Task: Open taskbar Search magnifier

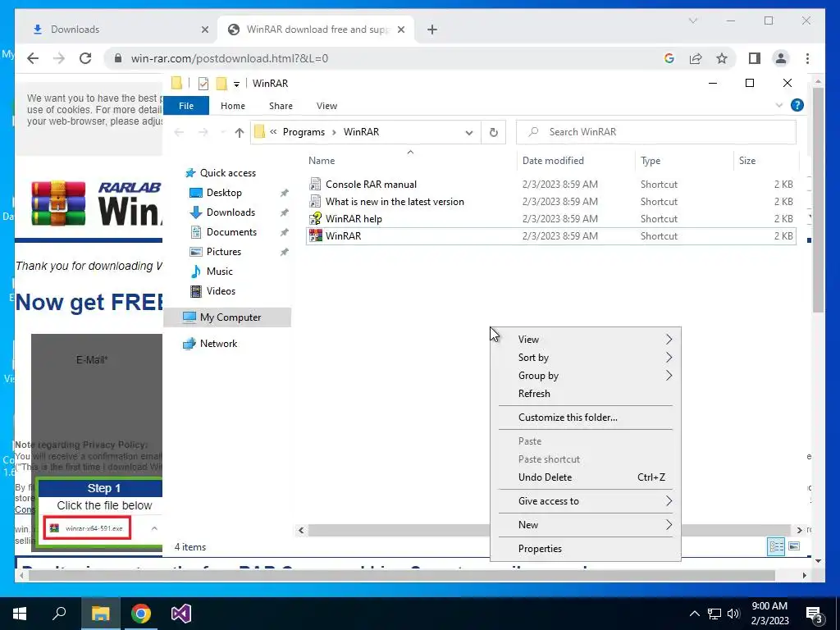Action: [x=59, y=614]
